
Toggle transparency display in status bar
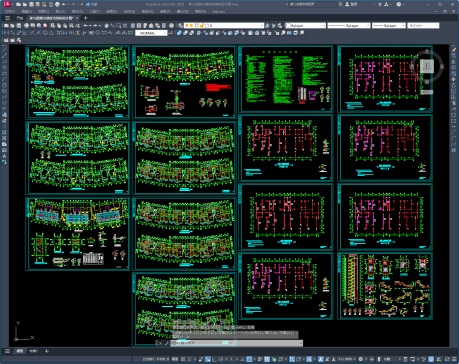point(267,359)
